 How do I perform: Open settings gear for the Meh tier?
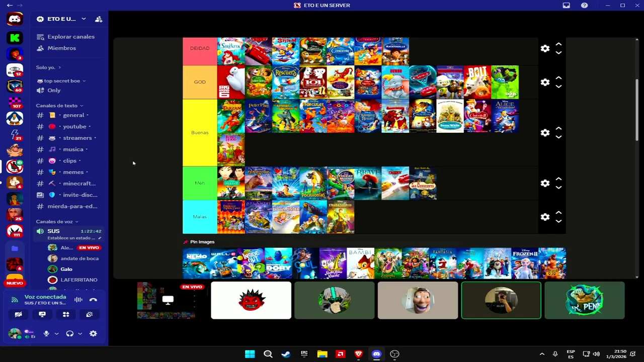tap(545, 183)
